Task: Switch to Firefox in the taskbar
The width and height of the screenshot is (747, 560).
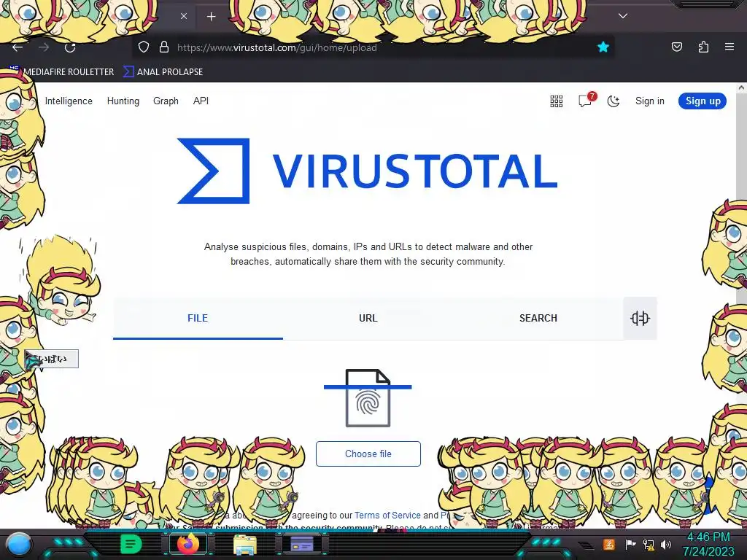Action: [x=188, y=544]
